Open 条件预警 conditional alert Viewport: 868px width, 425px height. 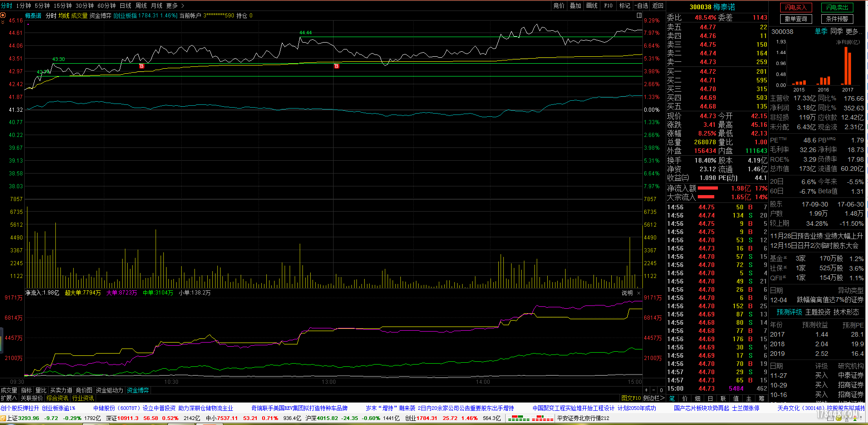pyautogui.click(x=837, y=19)
